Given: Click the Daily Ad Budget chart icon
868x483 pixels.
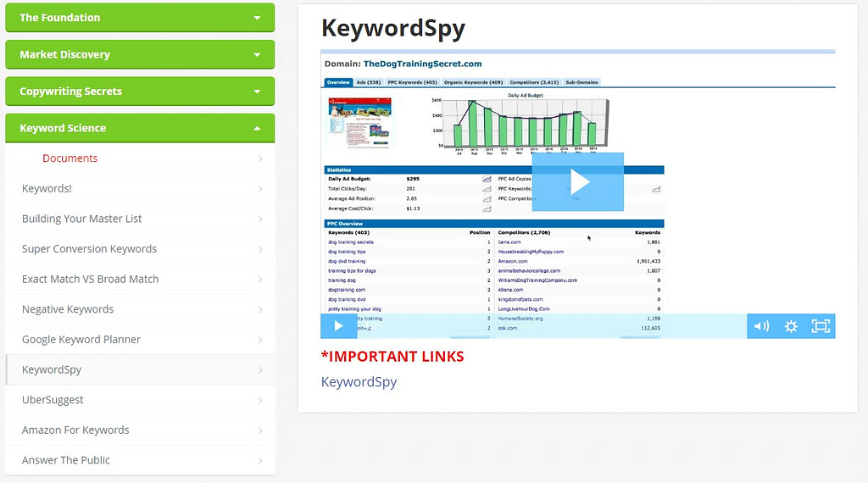Looking at the screenshot, I should [x=487, y=180].
